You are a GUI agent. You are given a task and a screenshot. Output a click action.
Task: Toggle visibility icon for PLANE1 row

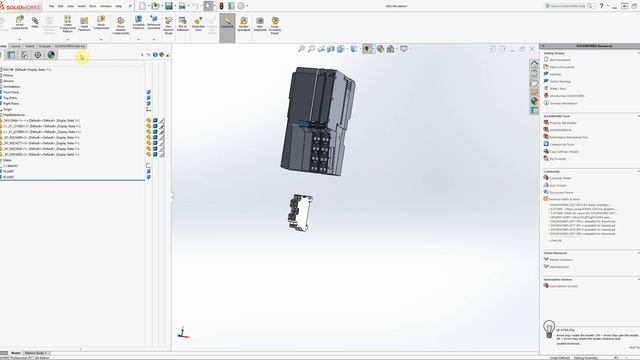(x=149, y=171)
